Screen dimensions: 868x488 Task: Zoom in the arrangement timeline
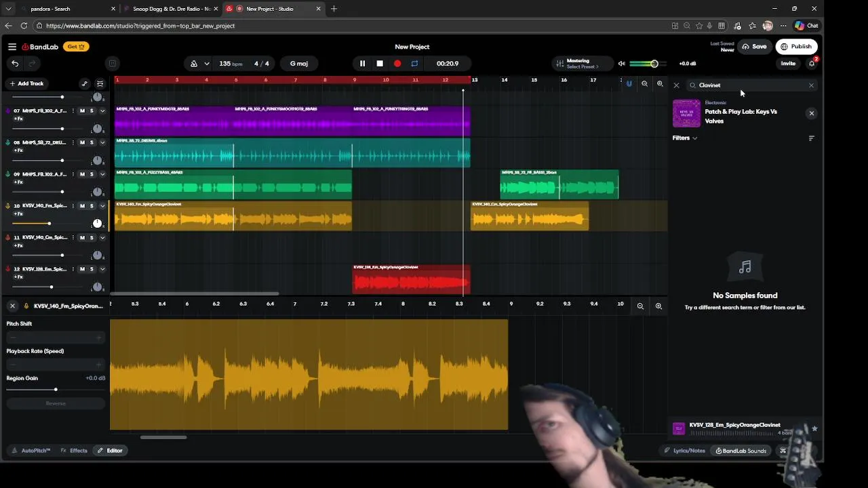tap(660, 84)
